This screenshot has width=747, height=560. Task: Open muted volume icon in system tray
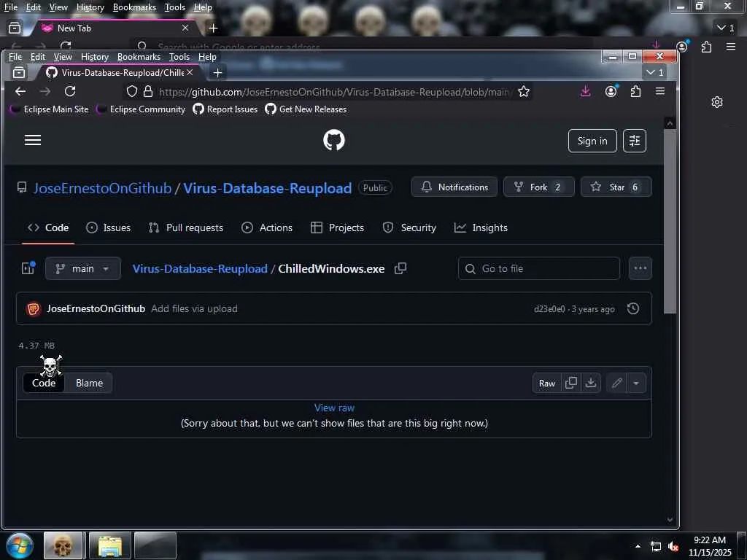click(x=673, y=546)
